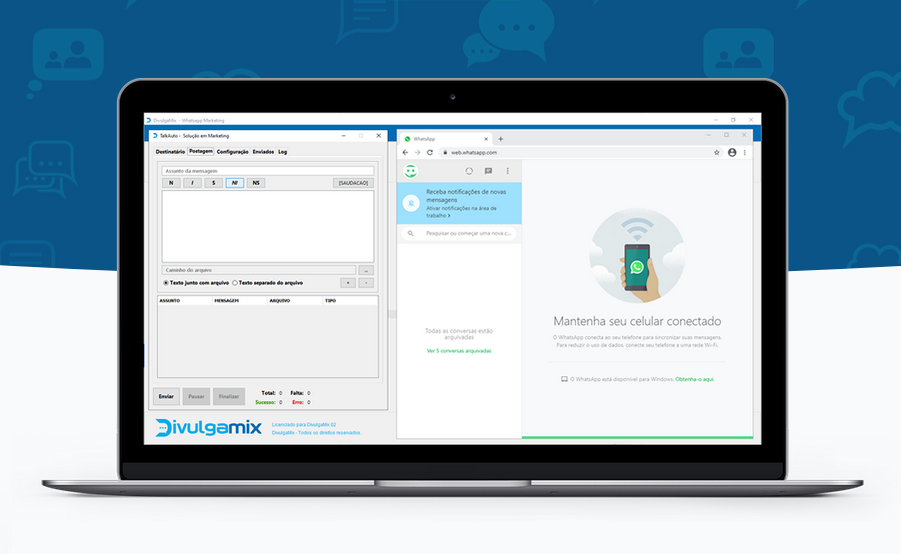Click the lock icon in address bar
Screen dimensions: 901x554
pos(445,152)
